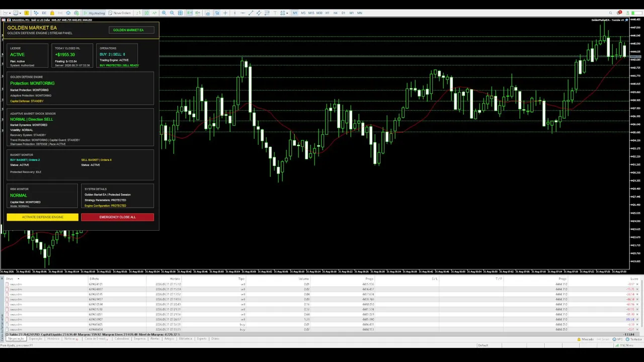Open the Calendário tab

(x=122, y=339)
